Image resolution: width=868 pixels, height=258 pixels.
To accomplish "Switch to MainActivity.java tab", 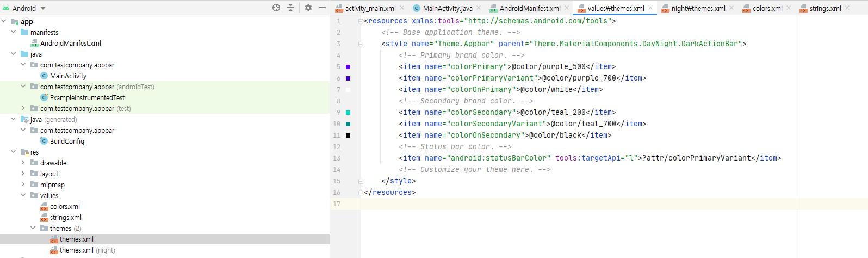I will point(448,8).
